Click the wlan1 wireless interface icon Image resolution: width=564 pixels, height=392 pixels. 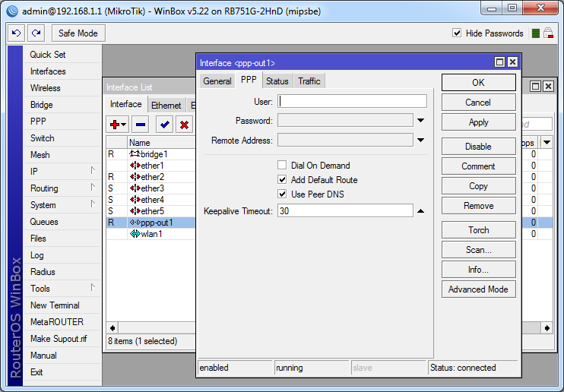click(x=135, y=234)
